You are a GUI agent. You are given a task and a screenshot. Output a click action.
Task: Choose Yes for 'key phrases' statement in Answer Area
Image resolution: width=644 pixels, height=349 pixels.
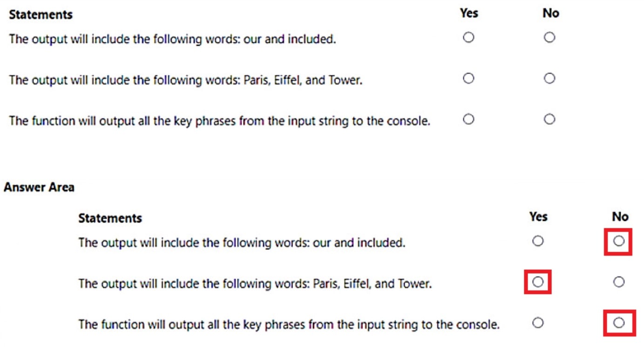point(538,322)
